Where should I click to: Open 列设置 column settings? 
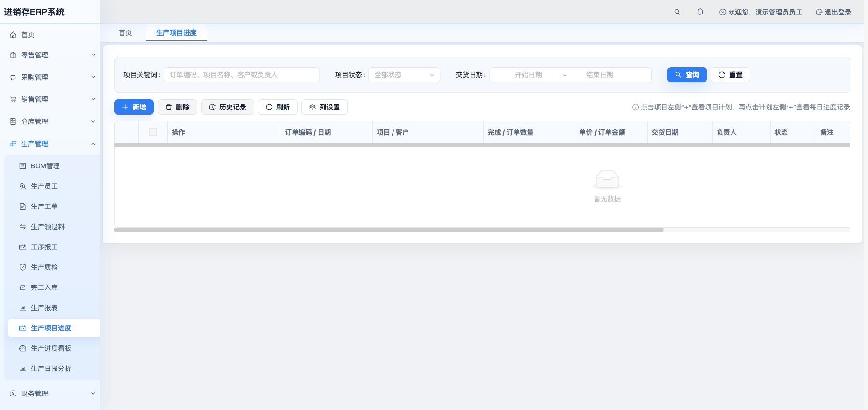pos(325,107)
